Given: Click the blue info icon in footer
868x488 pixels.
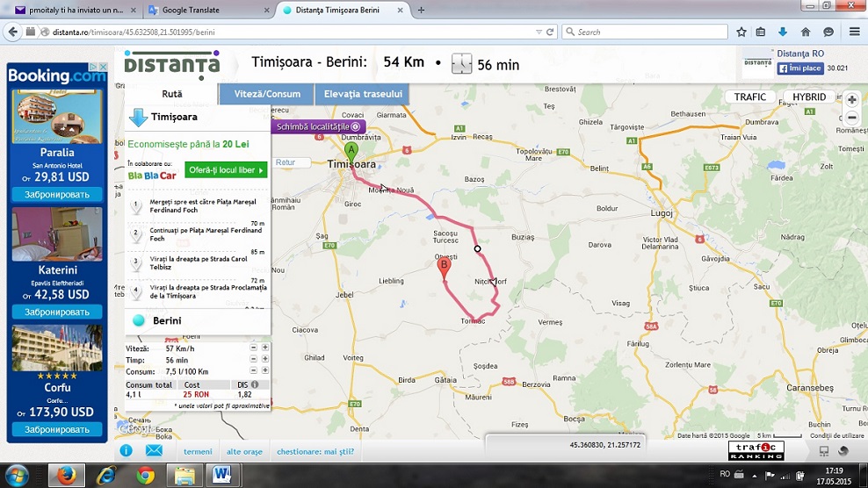Looking at the screenshot, I should (127, 450).
